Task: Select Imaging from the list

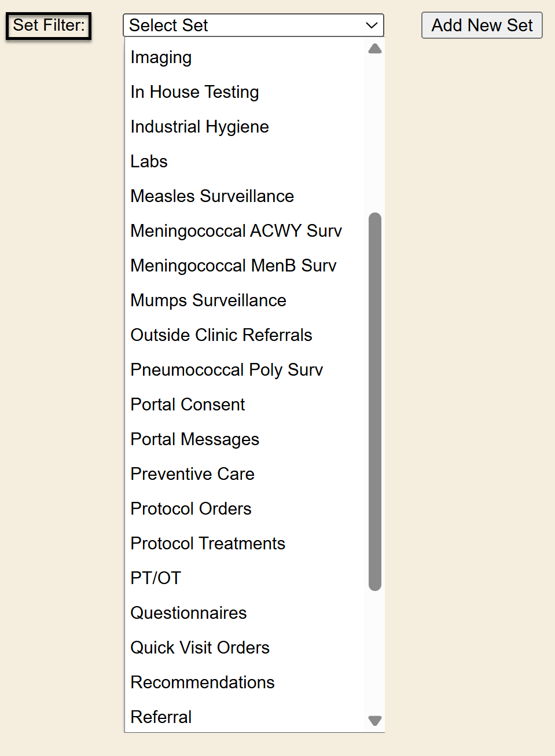Action: pos(161,57)
